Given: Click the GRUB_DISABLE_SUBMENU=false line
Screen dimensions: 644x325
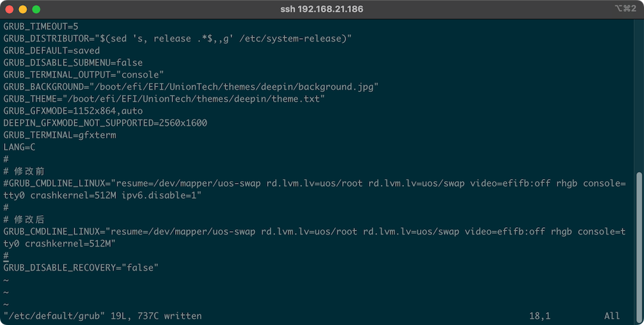Looking at the screenshot, I should [x=73, y=62].
